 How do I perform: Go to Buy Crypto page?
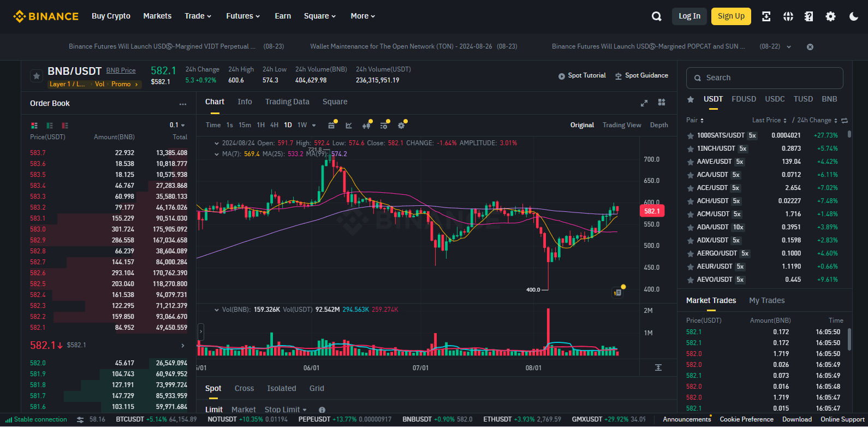click(111, 16)
